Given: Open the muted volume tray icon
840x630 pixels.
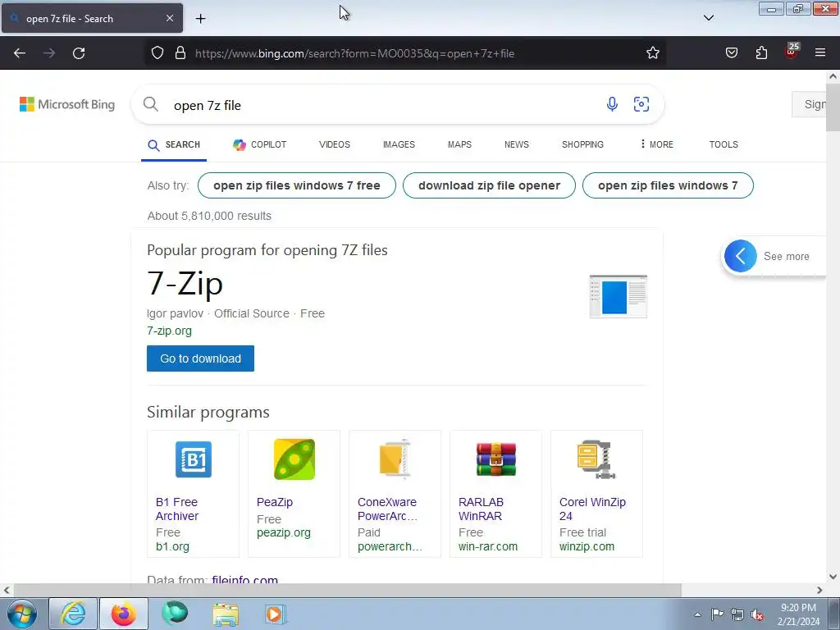Looking at the screenshot, I should (x=757, y=615).
